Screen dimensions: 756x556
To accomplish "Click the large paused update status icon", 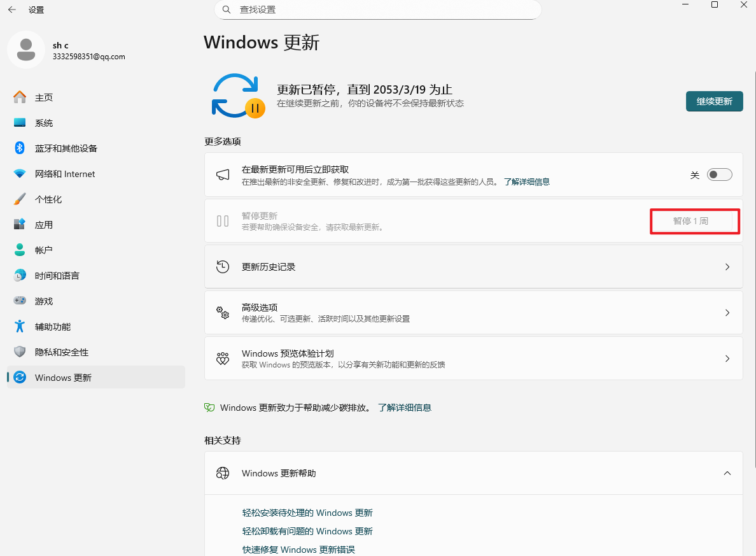I will (238, 96).
